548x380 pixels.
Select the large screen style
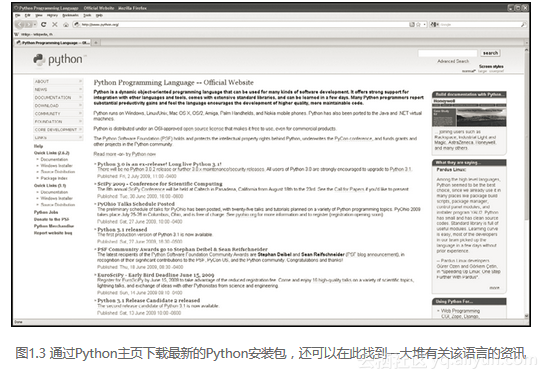[482, 71]
